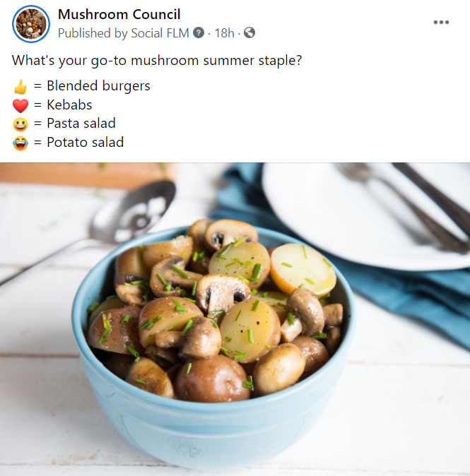Click the question mark info icon
Screen dimensions: 470x476
(x=199, y=32)
